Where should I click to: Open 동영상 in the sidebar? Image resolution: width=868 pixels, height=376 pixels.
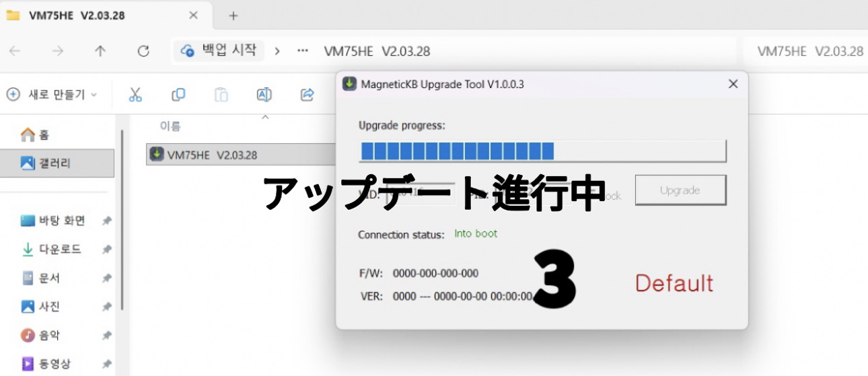pos(46,364)
